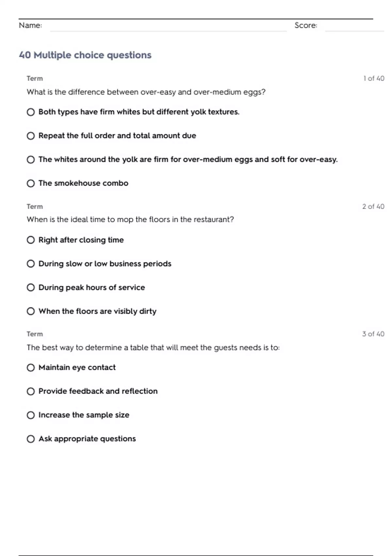Pick the whites around the yolk answer
Screen dimensions: 392x556
coord(31,160)
